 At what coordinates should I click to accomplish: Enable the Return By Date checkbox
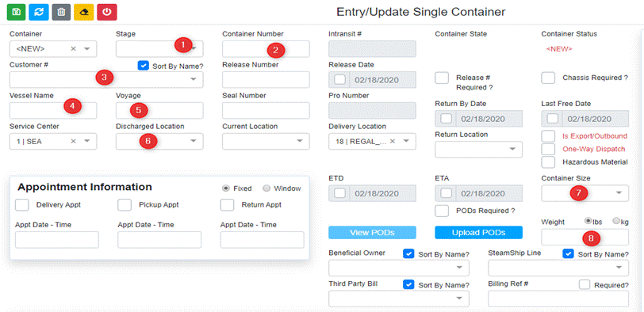coord(446,119)
